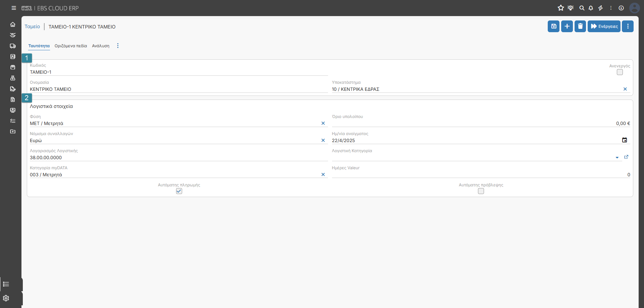Open the user profile avatar

[634, 8]
